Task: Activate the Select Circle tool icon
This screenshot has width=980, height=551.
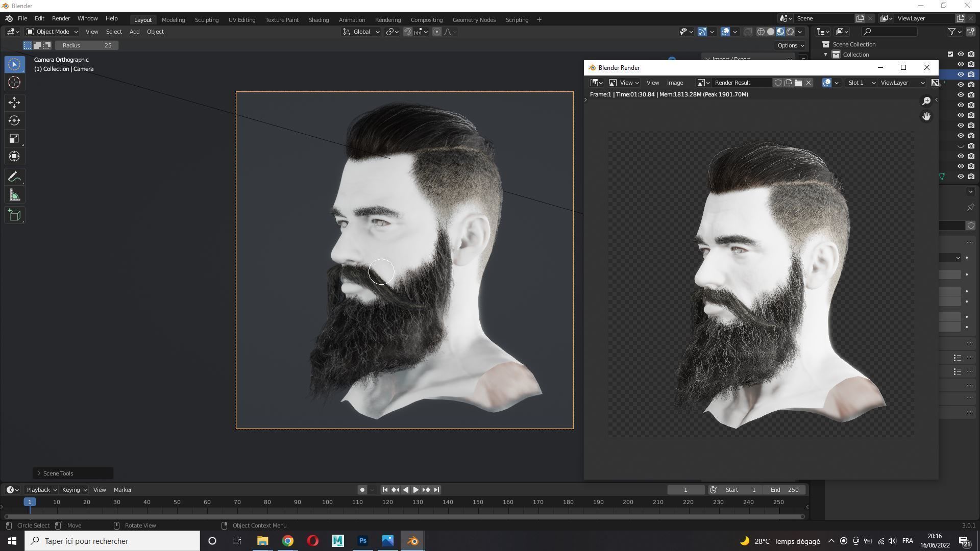Action: coord(14,64)
